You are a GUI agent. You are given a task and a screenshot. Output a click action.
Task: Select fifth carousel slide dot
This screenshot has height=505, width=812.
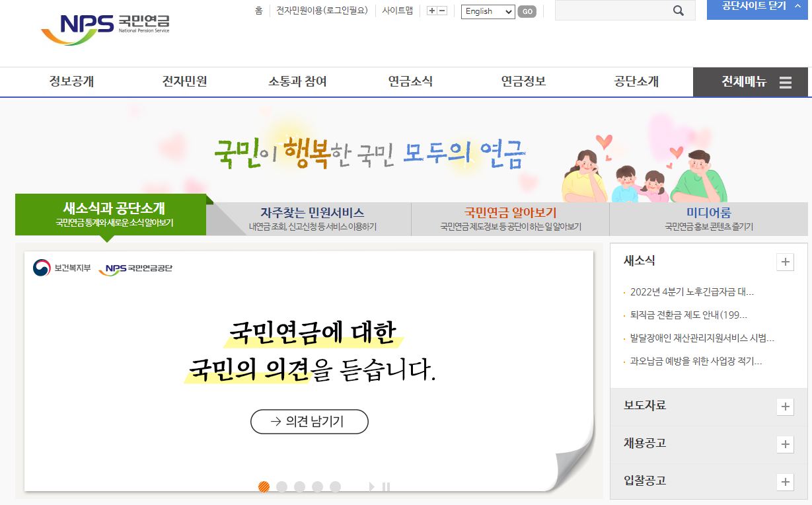tap(335, 487)
